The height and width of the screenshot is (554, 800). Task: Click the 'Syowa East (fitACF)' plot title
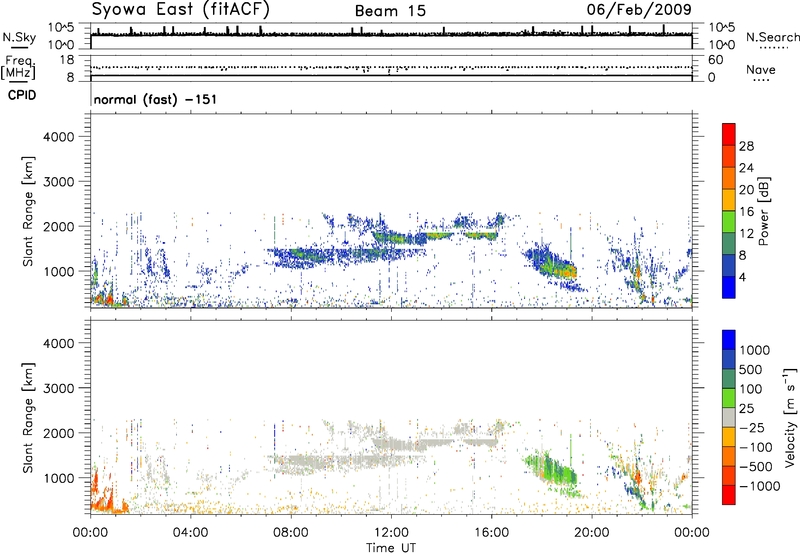(181, 10)
